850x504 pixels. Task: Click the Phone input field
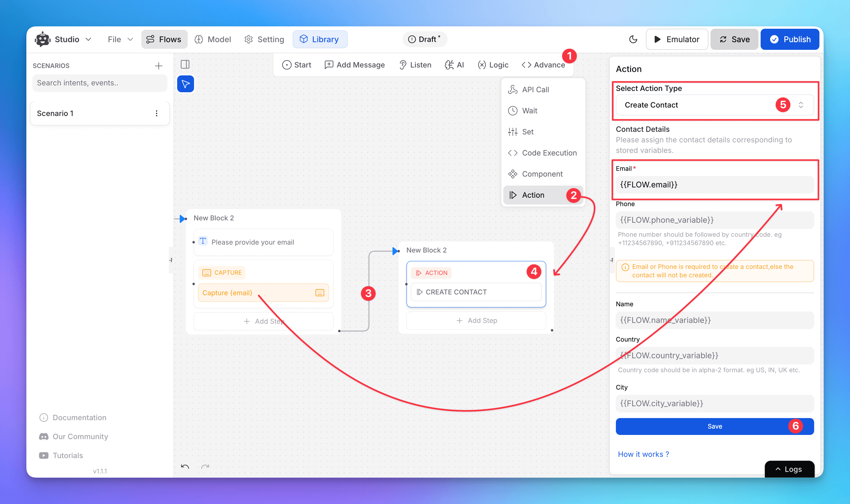point(714,220)
